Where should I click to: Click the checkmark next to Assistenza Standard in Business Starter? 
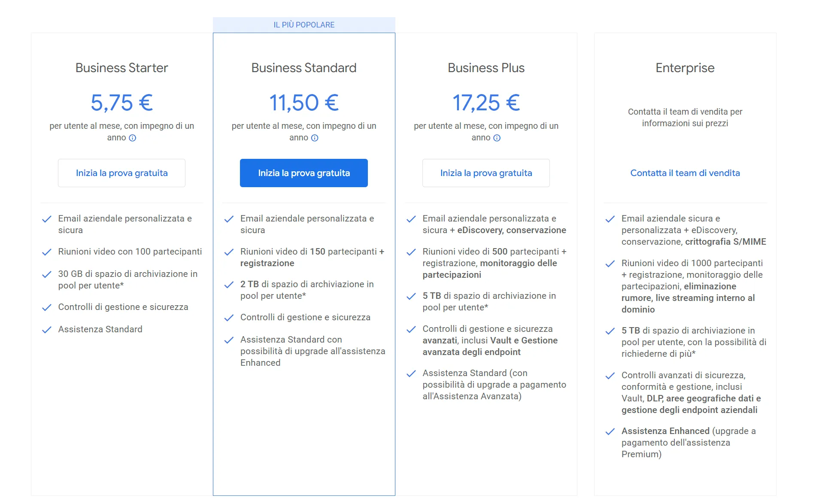[x=47, y=329]
